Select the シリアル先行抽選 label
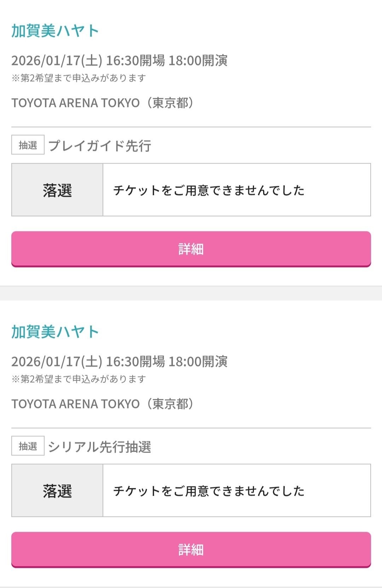Screen dimensions: 382x588 100,447
